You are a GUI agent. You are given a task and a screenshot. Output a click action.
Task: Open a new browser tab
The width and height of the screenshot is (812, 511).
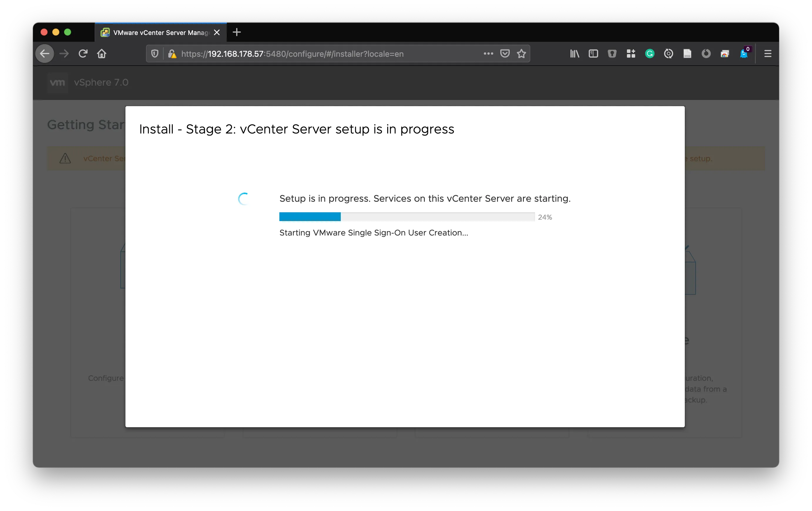(x=237, y=32)
